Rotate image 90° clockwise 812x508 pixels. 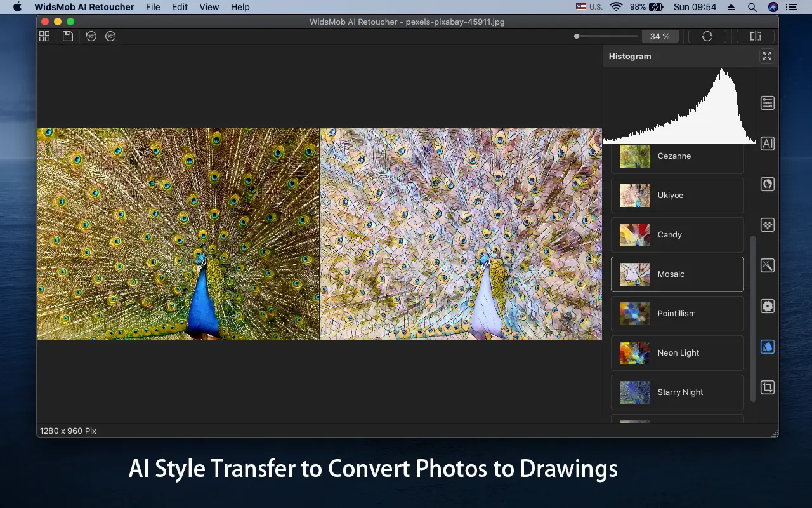tap(110, 36)
